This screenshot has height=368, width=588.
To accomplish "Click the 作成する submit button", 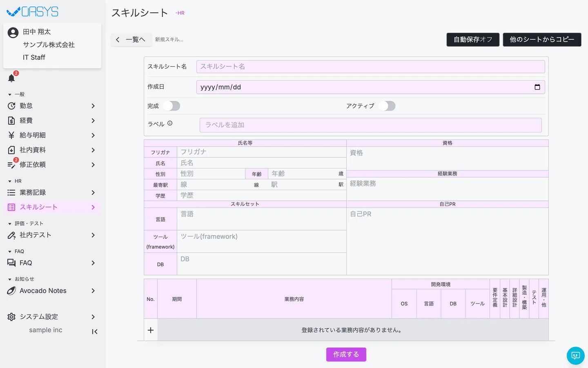I will click(x=346, y=355).
